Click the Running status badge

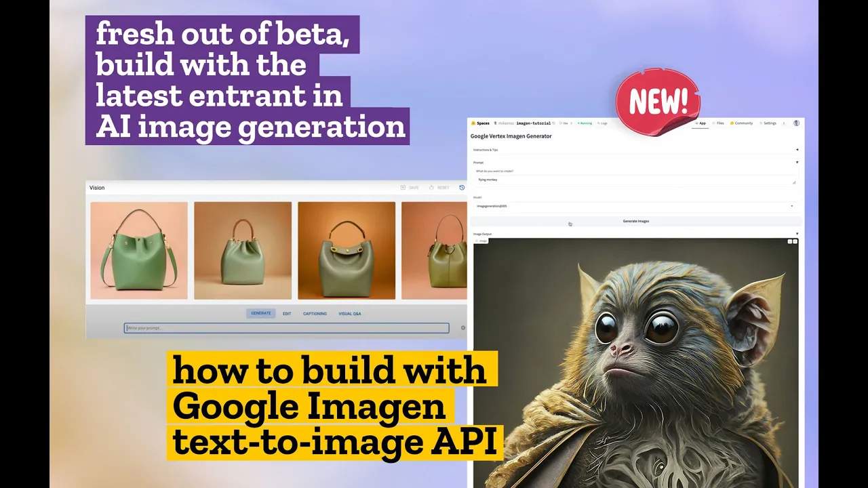(585, 123)
